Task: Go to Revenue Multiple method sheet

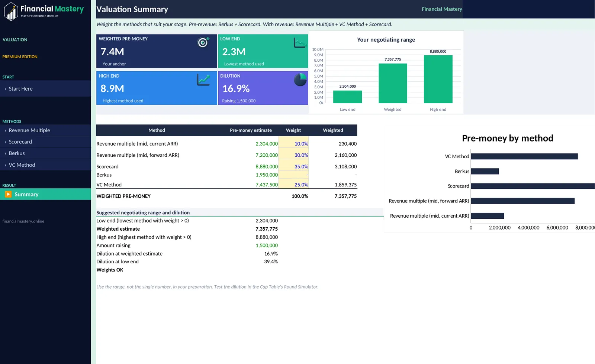Action: (x=45, y=130)
